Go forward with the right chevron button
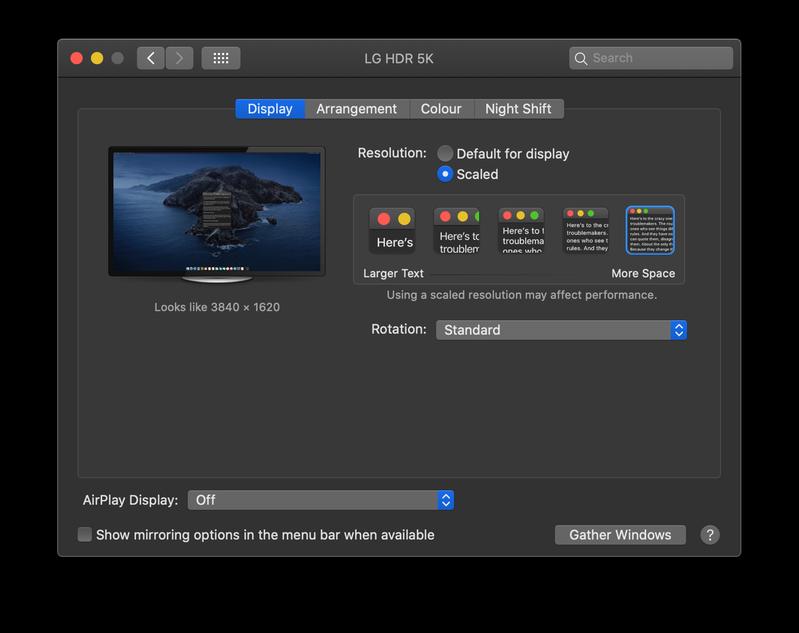The image size is (799, 633). pyautogui.click(x=179, y=58)
